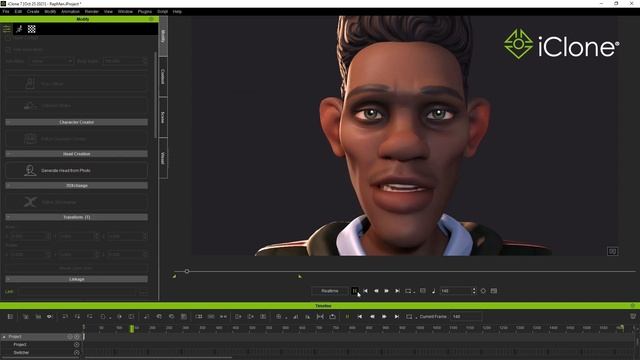This screenshot has height=360, width=640.
Task: Open the Modify panel header options icon
Action: pos(151,19)
